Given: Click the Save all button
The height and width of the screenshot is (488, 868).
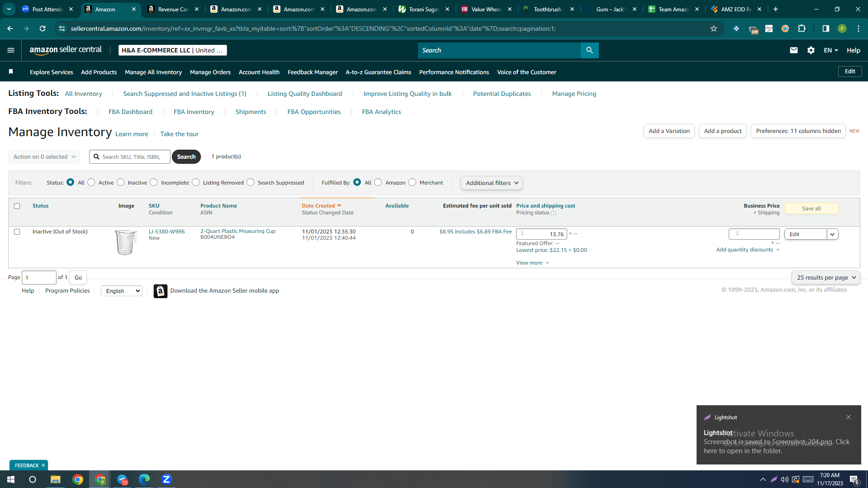Looking at the screenshot, I should pos(811,208).
